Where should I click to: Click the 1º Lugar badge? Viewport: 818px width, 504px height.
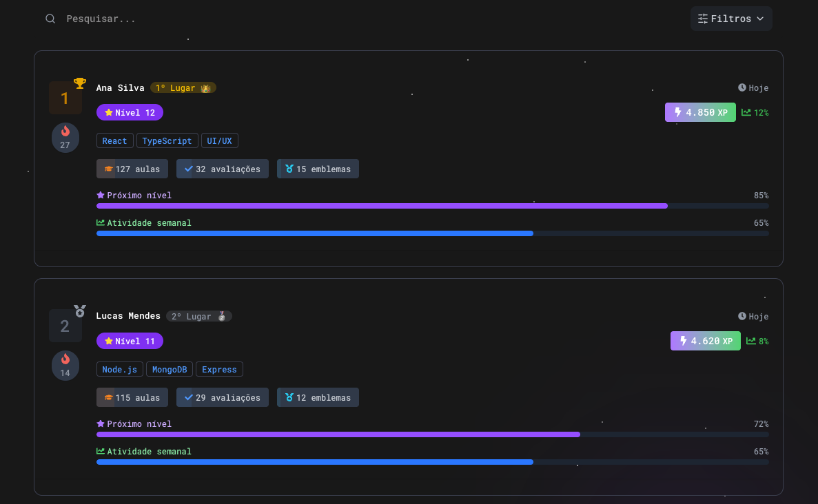click(x=183, y=87)
